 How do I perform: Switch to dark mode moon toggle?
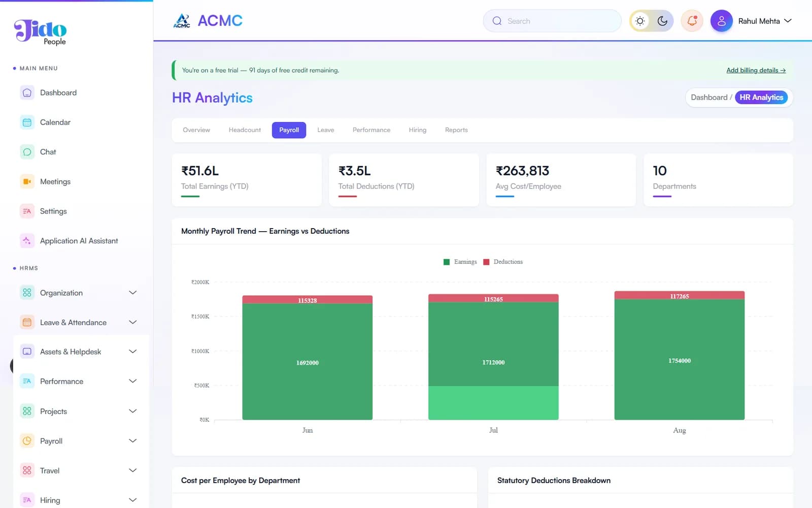tap(662, 21)
